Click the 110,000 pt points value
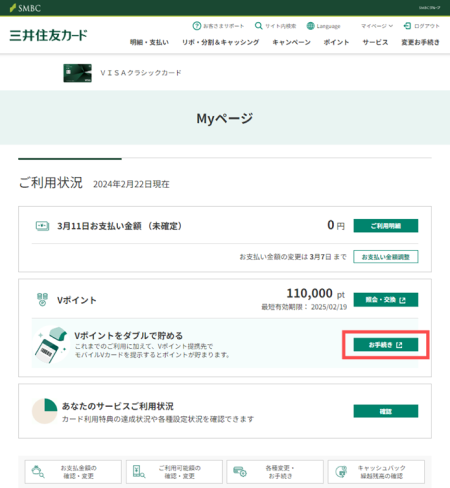The image size is (450, 488). tap(316, 294)
